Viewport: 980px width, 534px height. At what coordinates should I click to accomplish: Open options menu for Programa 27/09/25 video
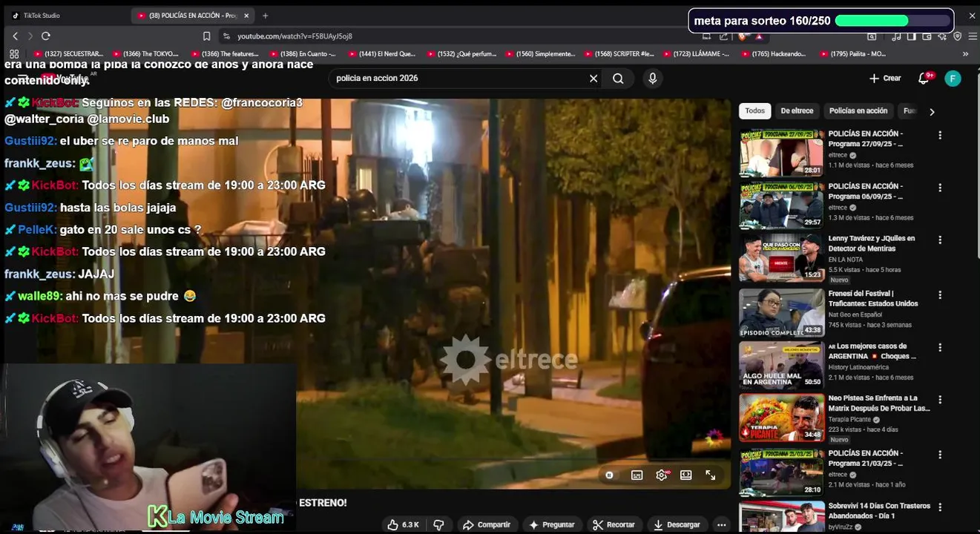pyautogui.click(x=940, y=135)
